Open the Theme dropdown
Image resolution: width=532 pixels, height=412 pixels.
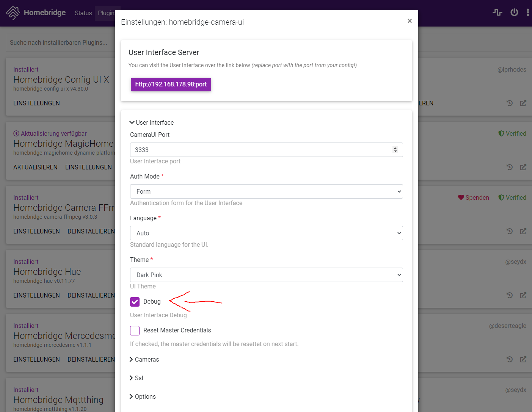click(x=266, y=275)
